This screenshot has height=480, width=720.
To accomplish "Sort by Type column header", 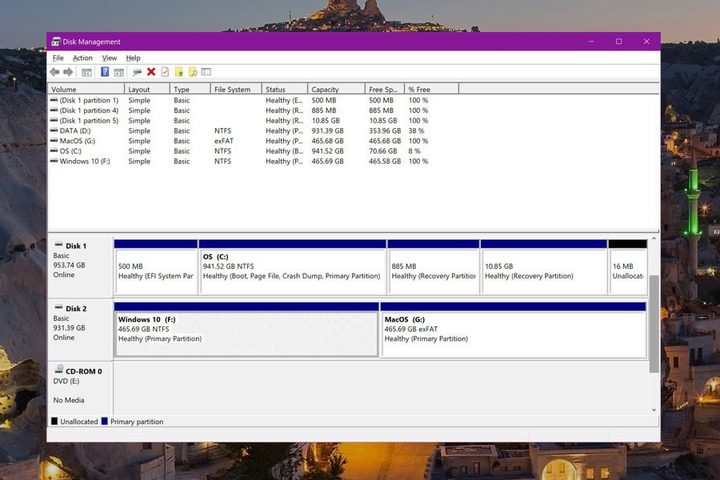I will tap(190, 89).
